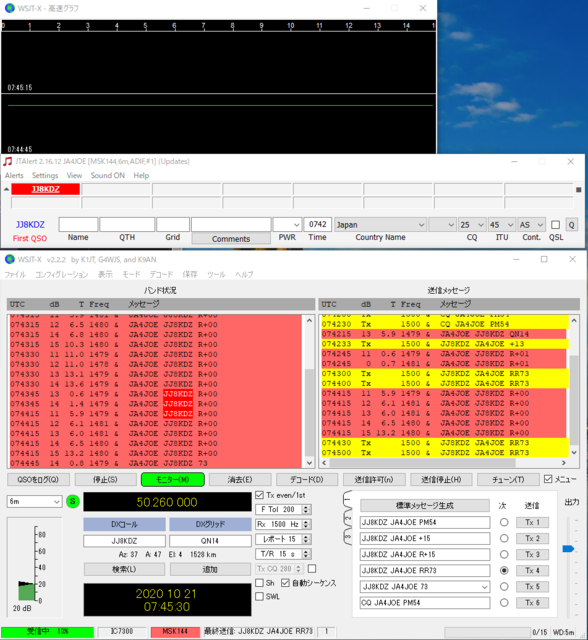The height and width of the screenshot is (640, 588).
Task: Toggle the Tx even/1st checkbox
Action: pos(260,495)
